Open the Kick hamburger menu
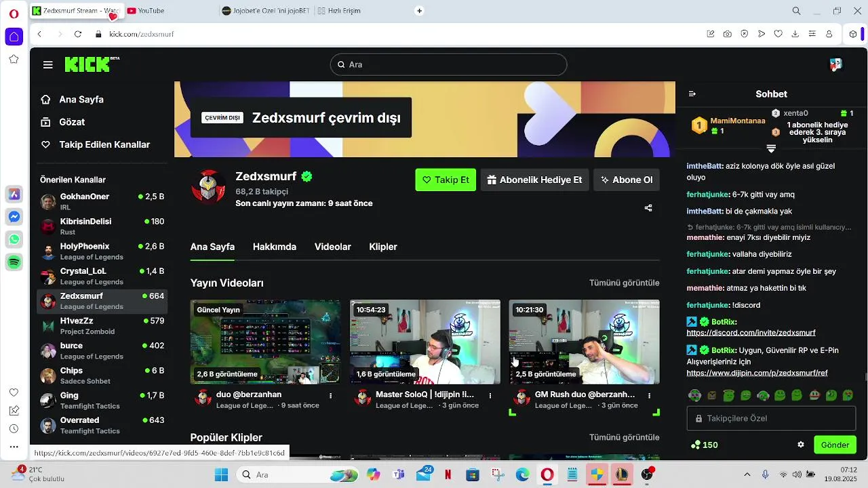Viewport: 868px width, 488px height. [47, 64]
